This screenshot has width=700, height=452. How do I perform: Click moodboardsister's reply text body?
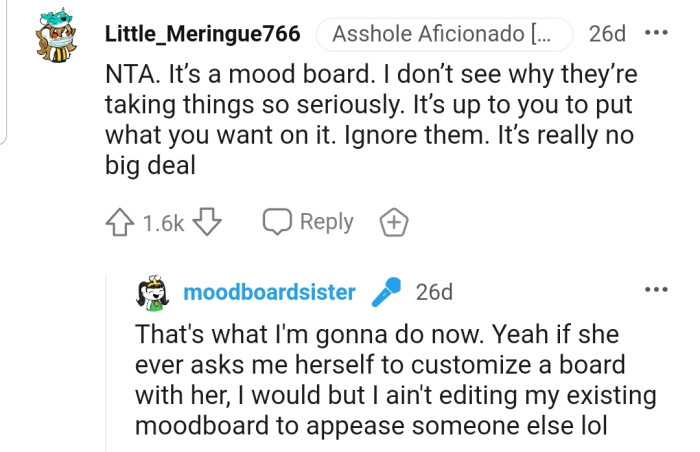pos(390,380)
